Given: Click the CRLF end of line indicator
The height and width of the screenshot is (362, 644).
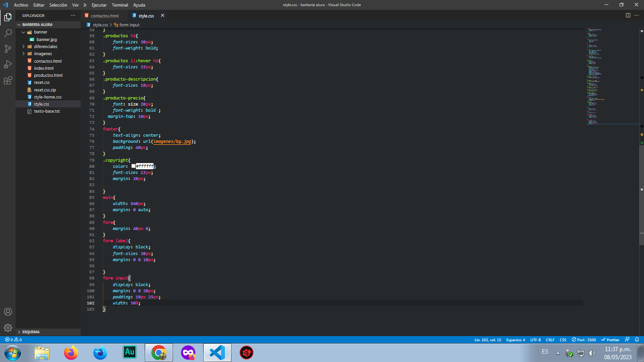Looking at the screenshot, I should [x=550, y=339].
